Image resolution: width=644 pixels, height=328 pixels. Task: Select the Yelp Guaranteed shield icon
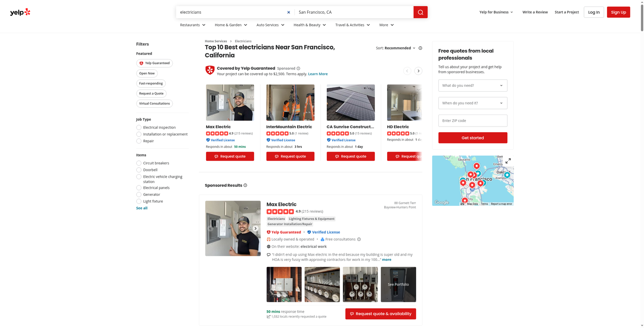[x=210, y=70]
